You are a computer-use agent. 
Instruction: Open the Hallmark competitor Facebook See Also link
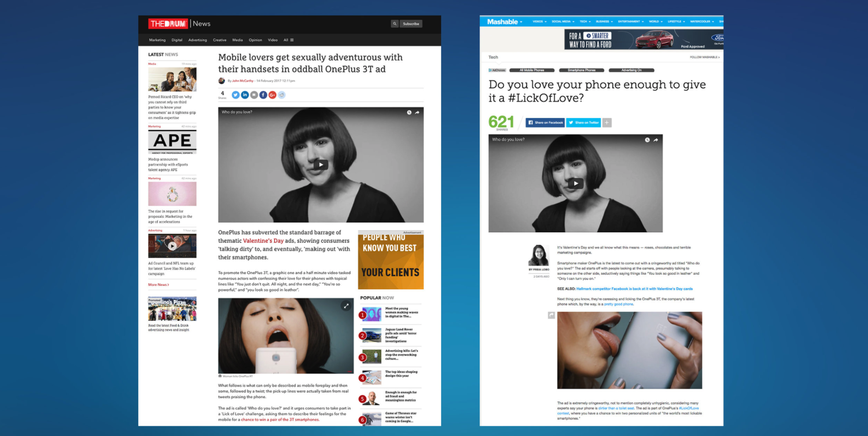point(635,289)
